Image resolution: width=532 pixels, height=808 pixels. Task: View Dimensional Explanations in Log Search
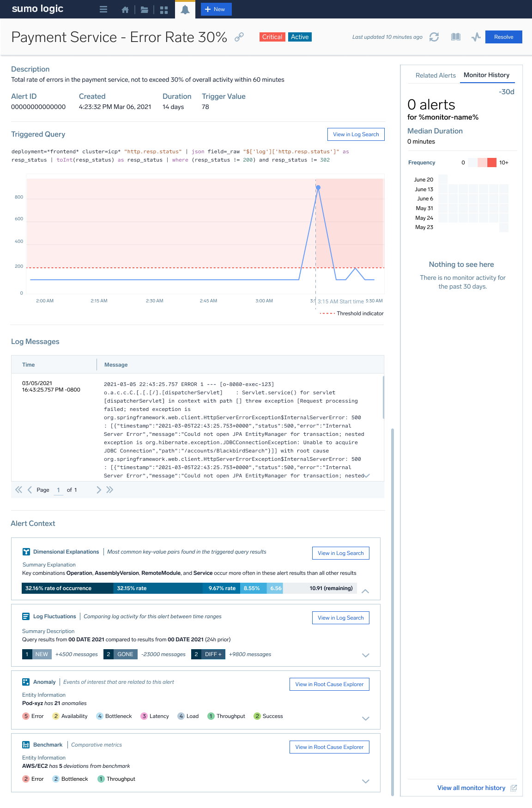click(x=341, y=553)
